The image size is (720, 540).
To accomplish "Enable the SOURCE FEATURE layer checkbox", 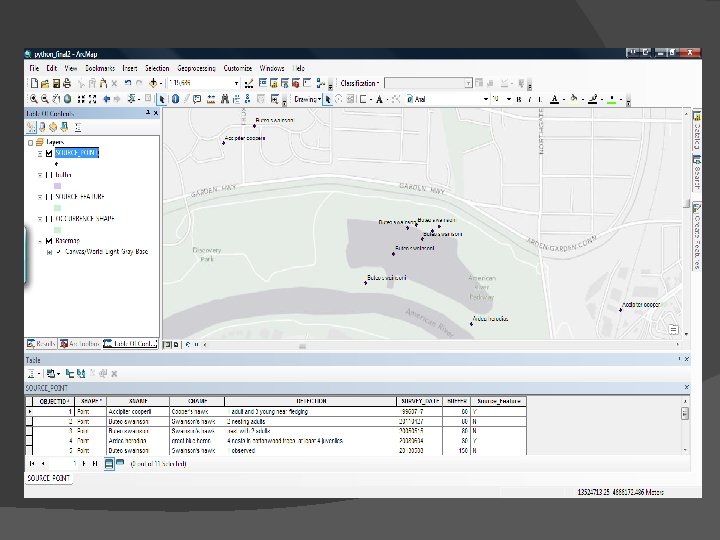I will tap(48, 196).
